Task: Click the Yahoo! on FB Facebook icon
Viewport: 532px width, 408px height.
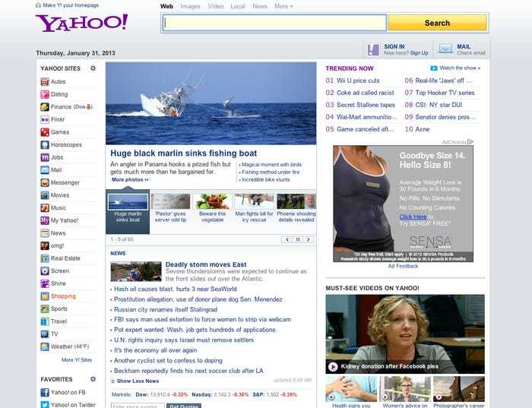Action: click(45, 392)
